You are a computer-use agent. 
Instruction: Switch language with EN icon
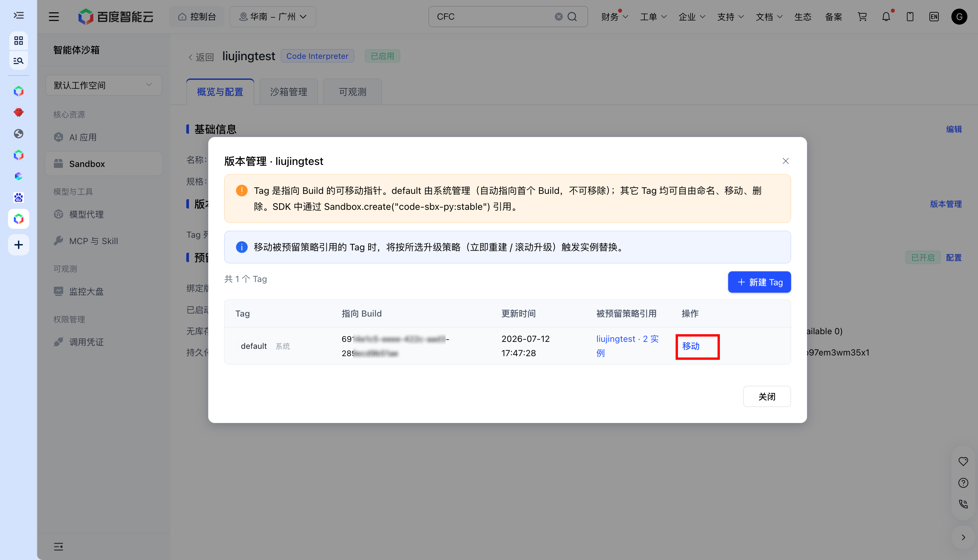pos(934,17)
